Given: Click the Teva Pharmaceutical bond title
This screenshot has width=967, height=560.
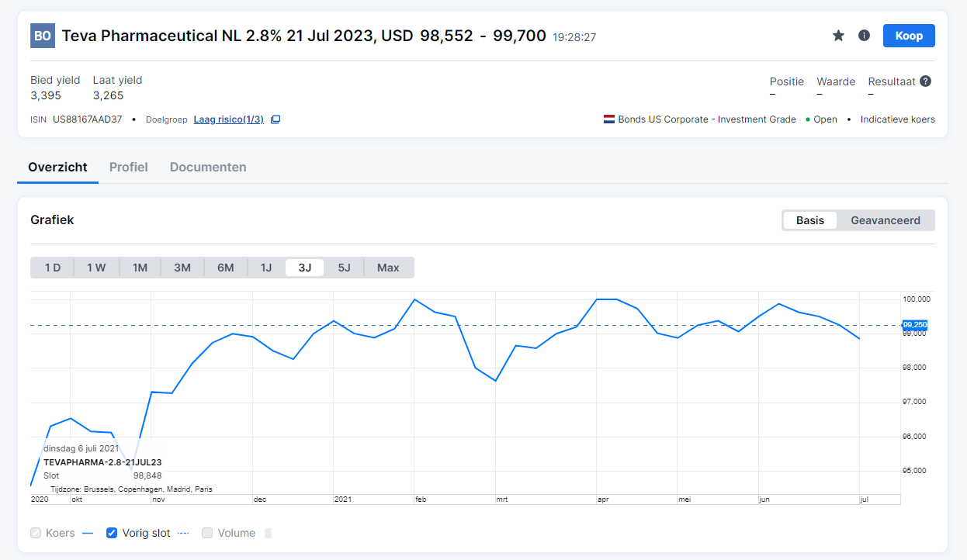Looking at the screenshot, I should [237, 36].
